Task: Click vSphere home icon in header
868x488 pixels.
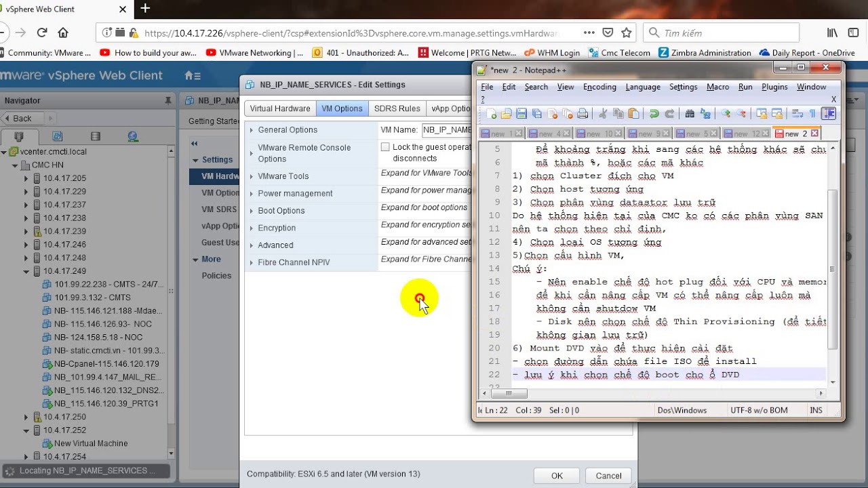Action: [193, 75]
